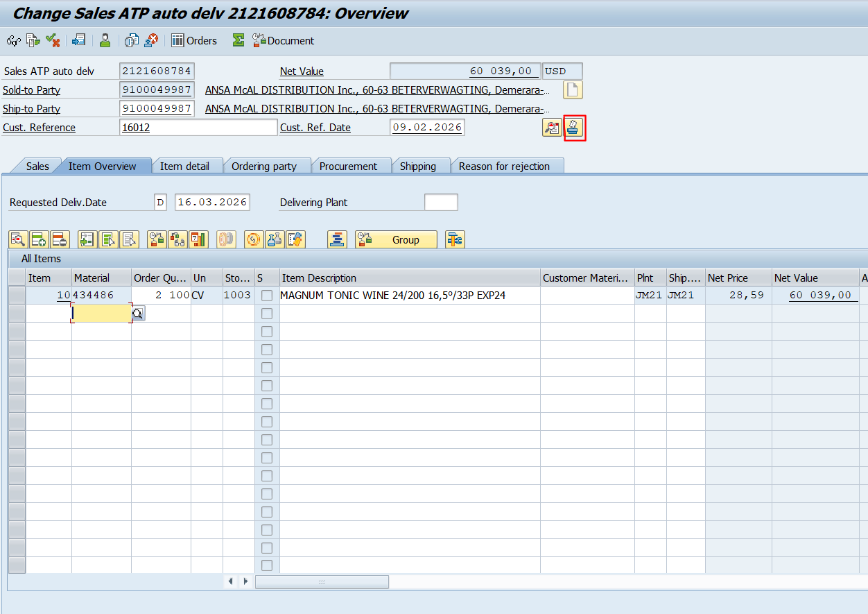The width and height of the screenshot is (868, 614).
Task: Click the Cust. Ref. Date label link
Action: coord(315,128)
